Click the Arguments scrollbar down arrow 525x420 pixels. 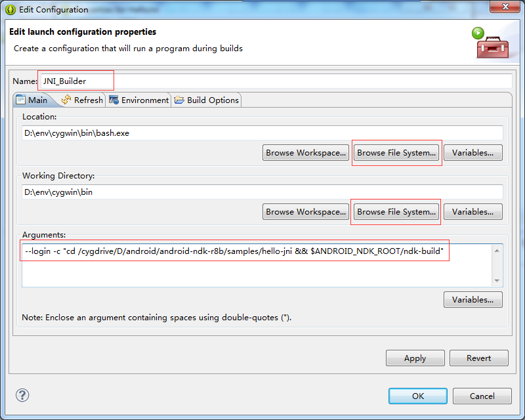click(x=497, y=281)
